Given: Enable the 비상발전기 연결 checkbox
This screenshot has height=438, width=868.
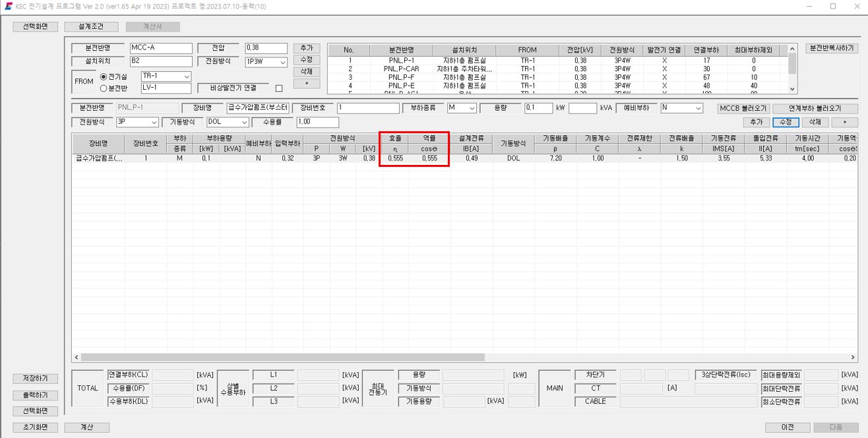Looking at the screenshot, I should (278, 88).
